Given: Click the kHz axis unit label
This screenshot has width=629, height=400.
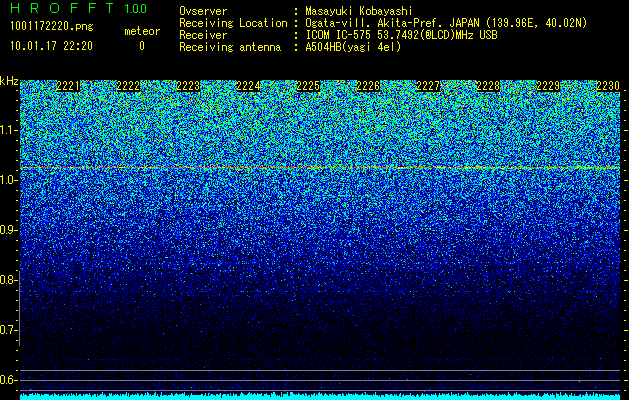Looking at the screenshot, I should point(9,81).
